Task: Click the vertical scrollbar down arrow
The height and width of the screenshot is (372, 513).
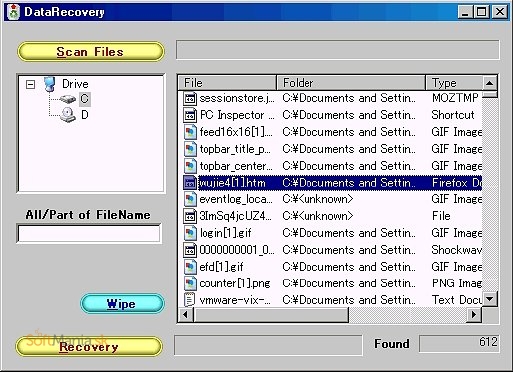Action: (489, 299)
